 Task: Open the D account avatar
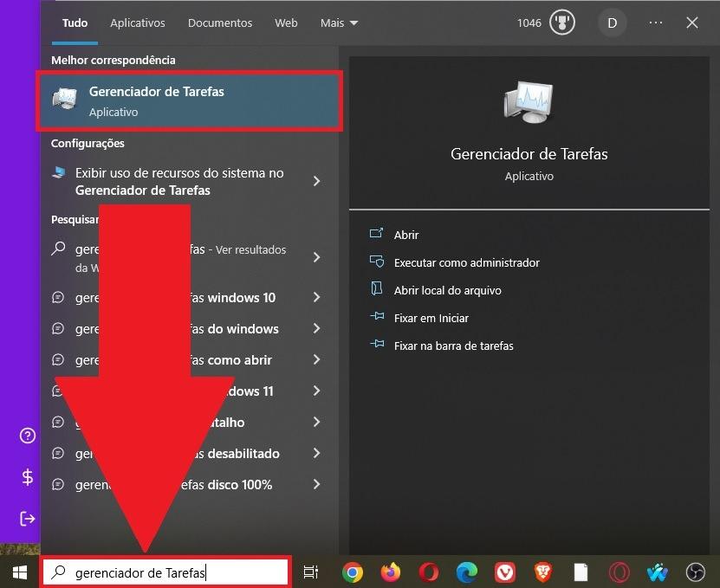[x=612, y=23]
